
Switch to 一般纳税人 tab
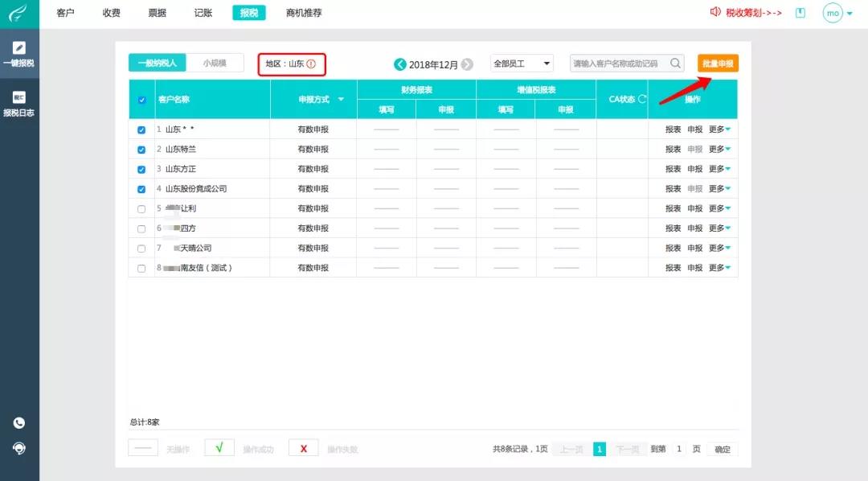[158, 63]
